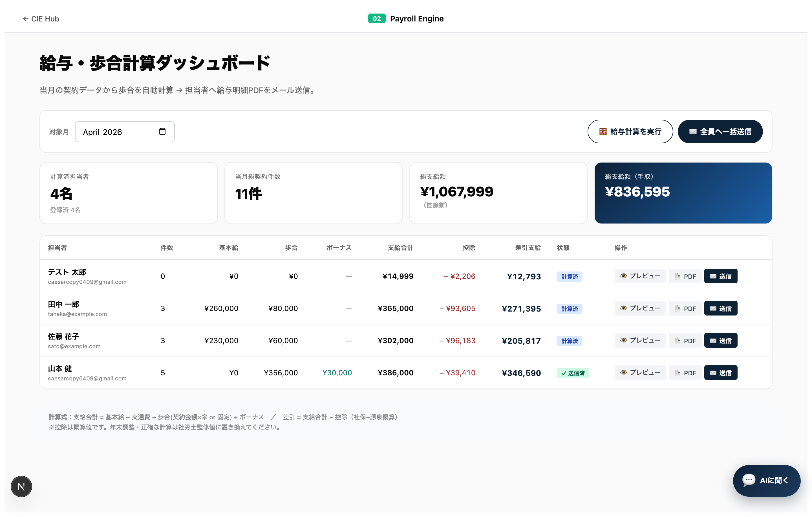Click deduction value – ¥93,605
Viewport: 812px width, 517px height.
(457, 308)
